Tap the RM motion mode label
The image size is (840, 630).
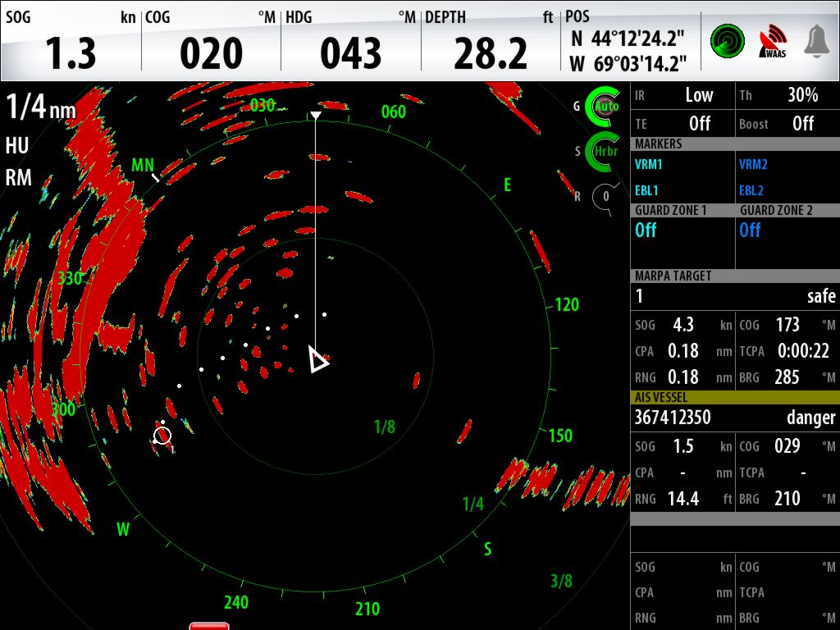click(18, 177)
